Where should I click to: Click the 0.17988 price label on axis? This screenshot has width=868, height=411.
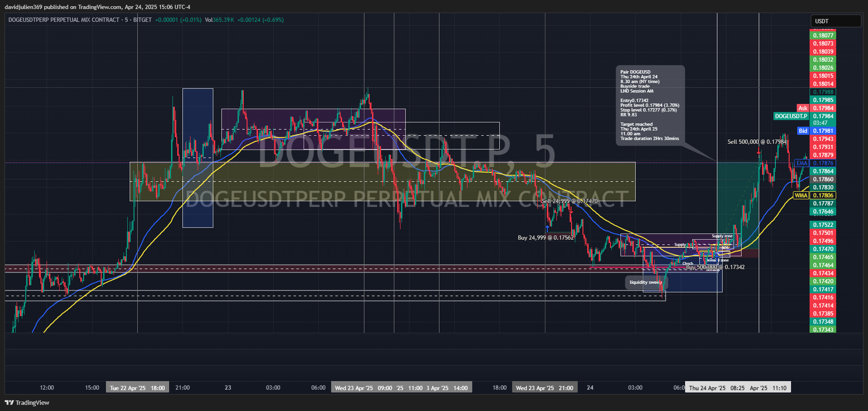[x=823, y=92]
